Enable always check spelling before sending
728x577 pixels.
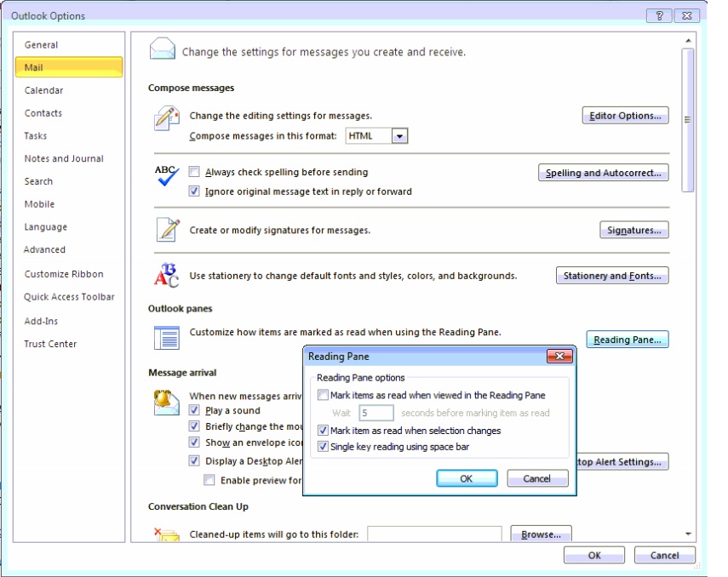[x=194, y=172]
